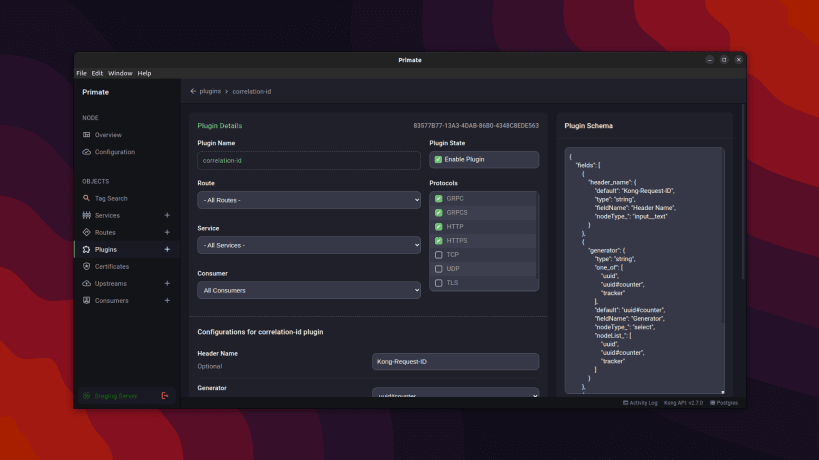
Task: Click the Activity Log status bar icon
Action: click(625, 403)
